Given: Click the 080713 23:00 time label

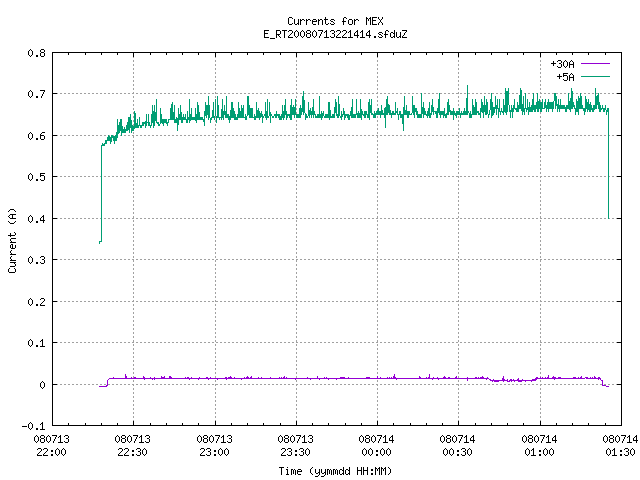Looking at the screenshot, I should (214, 446).
